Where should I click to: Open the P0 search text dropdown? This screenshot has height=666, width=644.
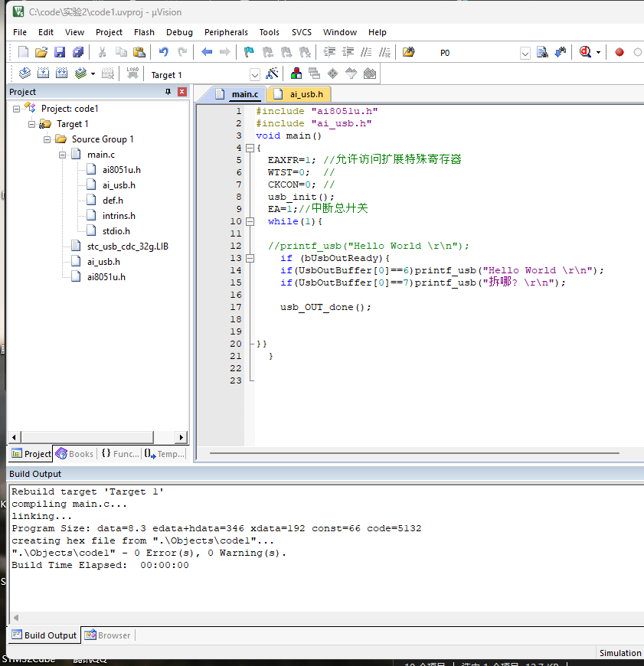pyautogui.click(x=525, y=53)
